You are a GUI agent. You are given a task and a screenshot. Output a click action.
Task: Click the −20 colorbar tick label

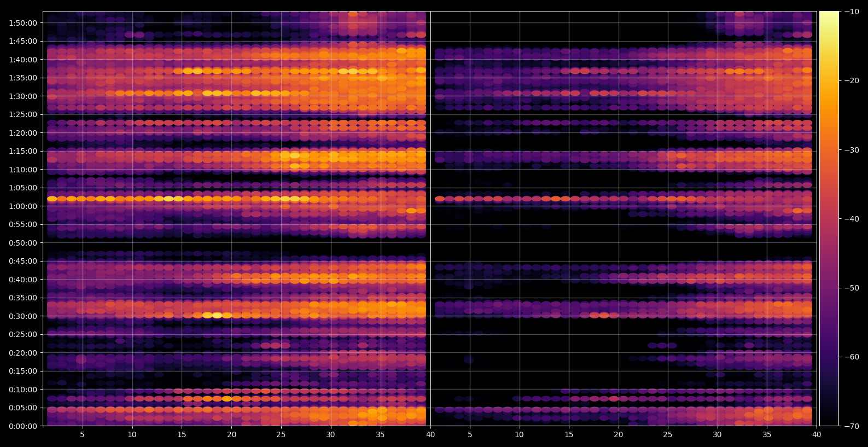[852, 80]
